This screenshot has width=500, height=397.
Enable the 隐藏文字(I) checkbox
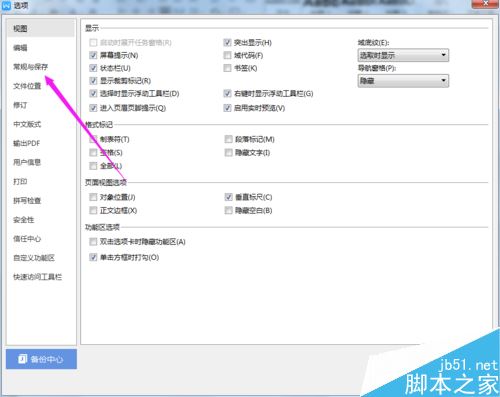pos(228,153)
